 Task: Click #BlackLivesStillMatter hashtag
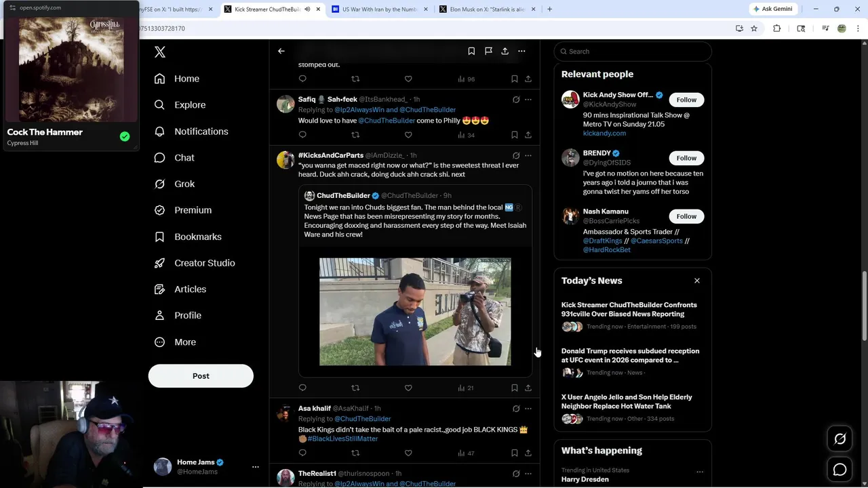coord(342,439)
